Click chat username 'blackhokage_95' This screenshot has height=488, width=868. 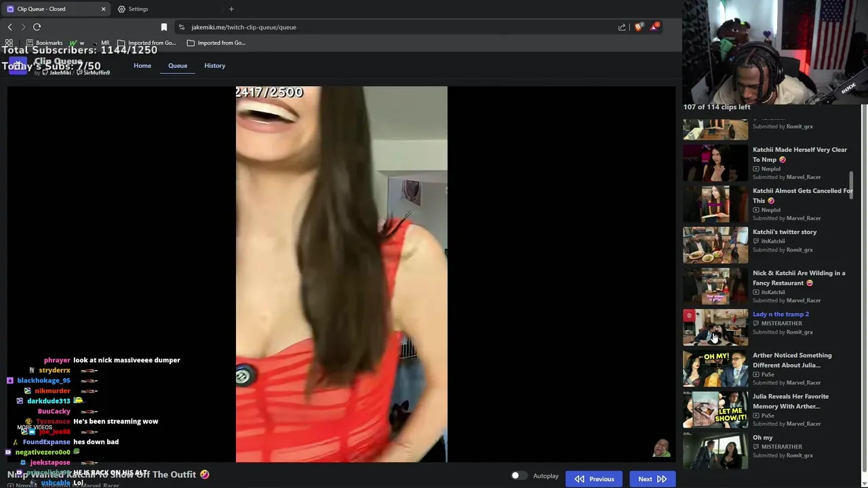coord(43,380)
